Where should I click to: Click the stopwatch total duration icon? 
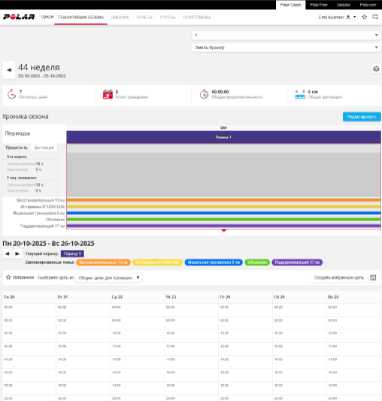tap(204, 94)
